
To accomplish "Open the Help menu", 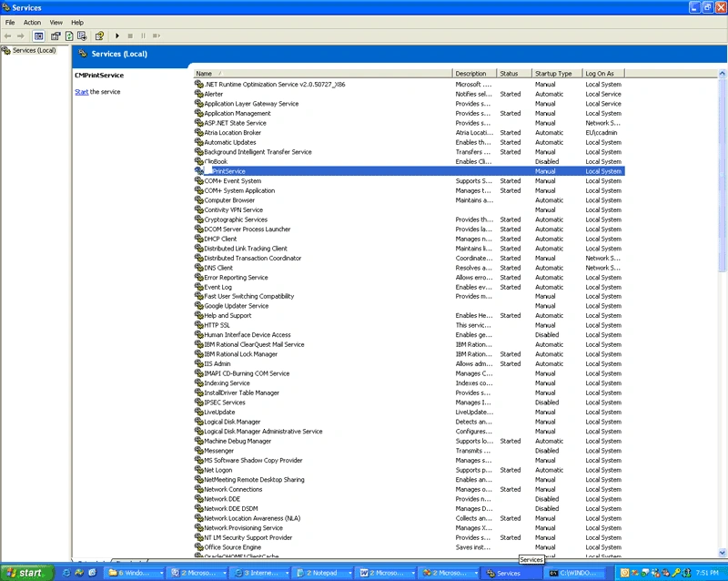I will pyautogui.click(x=77, y=22).
